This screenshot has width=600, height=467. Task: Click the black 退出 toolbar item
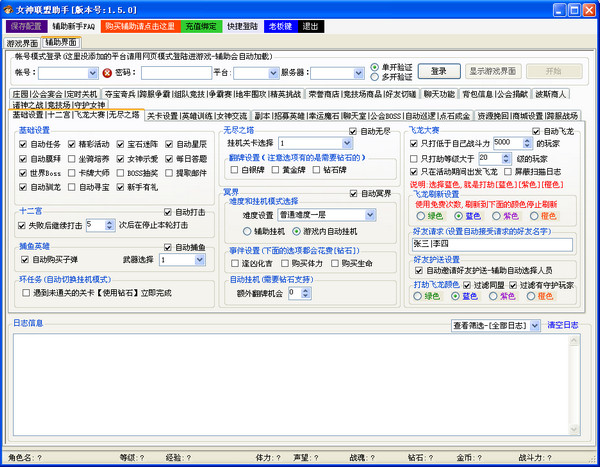311,26
